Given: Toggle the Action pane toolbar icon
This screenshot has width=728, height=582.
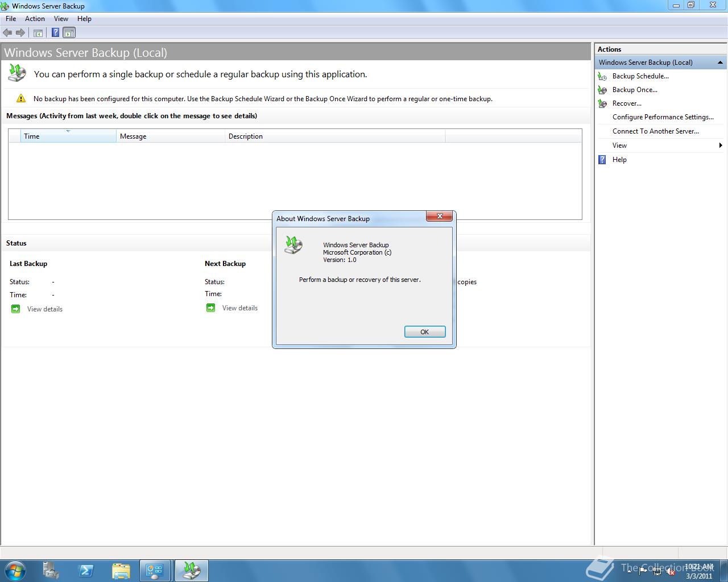Looking at the screenshot, I should [69, 33].
